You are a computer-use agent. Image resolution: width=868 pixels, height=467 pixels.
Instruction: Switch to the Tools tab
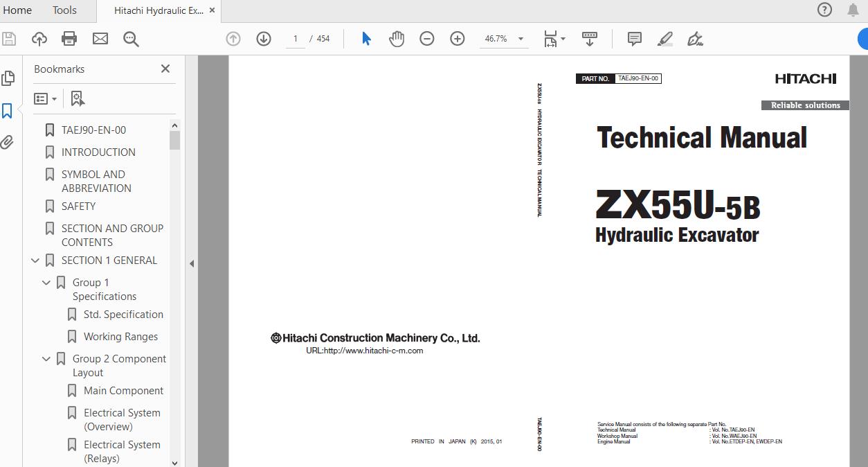point(64,10)
